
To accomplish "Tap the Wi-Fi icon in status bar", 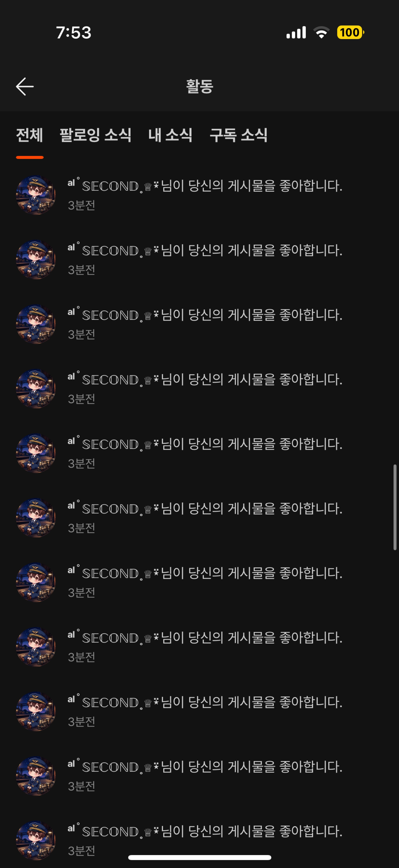I will (x=321, y=32).
